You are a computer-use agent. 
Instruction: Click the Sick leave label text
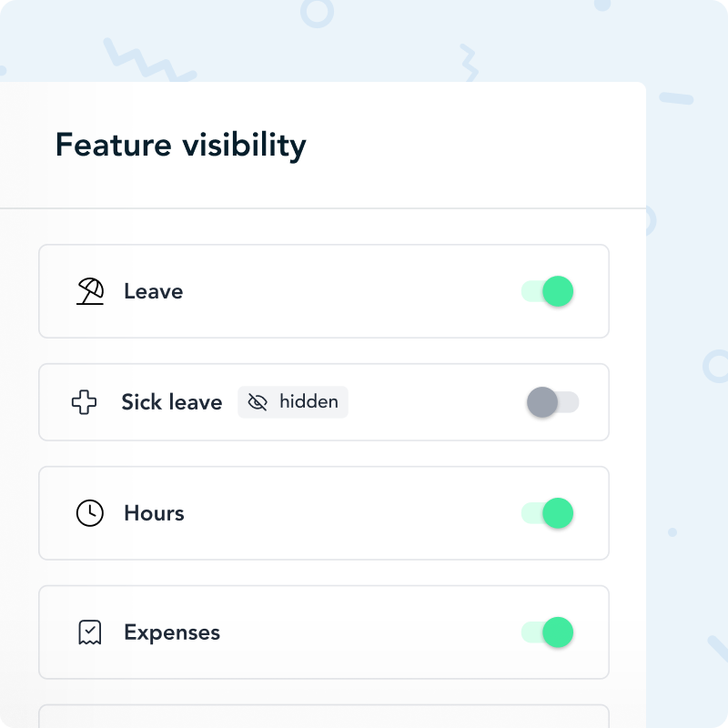172,402
